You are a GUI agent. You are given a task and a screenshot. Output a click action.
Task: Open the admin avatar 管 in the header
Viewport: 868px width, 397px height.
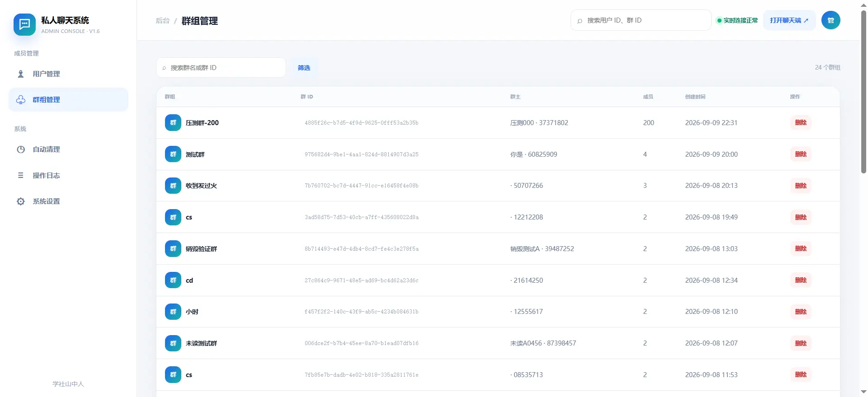pos(830,20)
